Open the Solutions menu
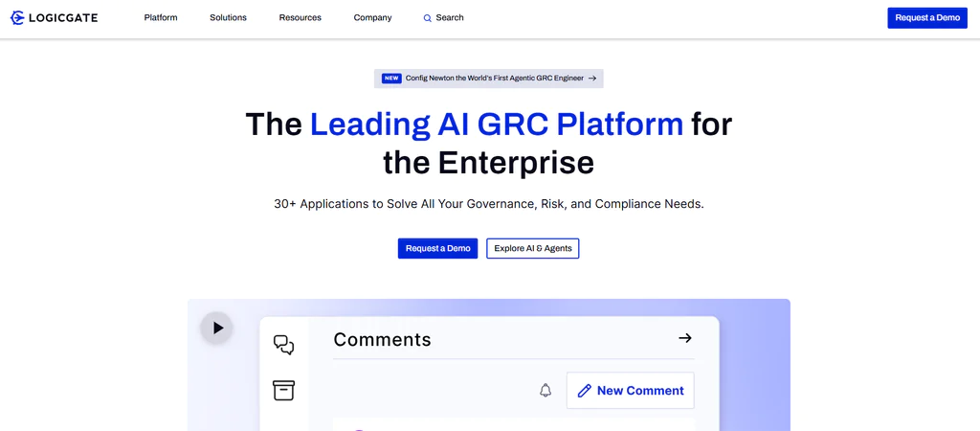 pyautogui.click(x=228, y=17)
